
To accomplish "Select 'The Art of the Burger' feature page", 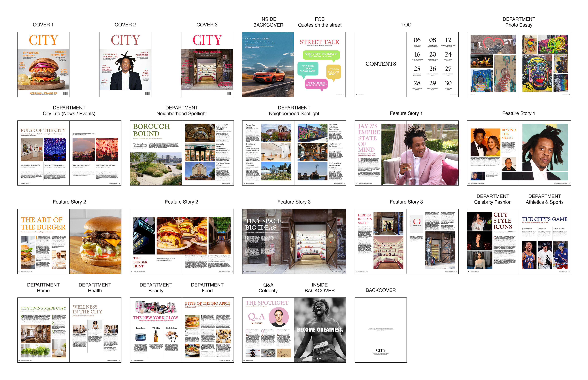I will [x=43, y=223].
